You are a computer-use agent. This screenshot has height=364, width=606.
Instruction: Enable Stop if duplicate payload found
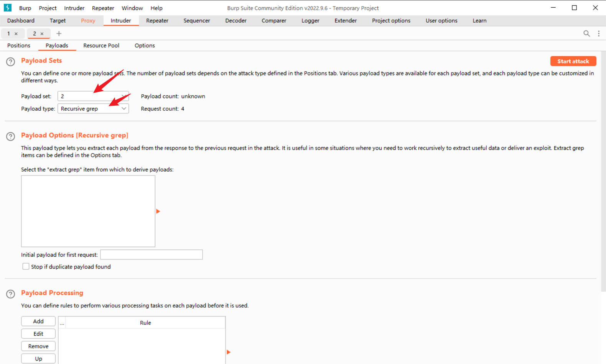pyautogui.click(x=26, y=267)
